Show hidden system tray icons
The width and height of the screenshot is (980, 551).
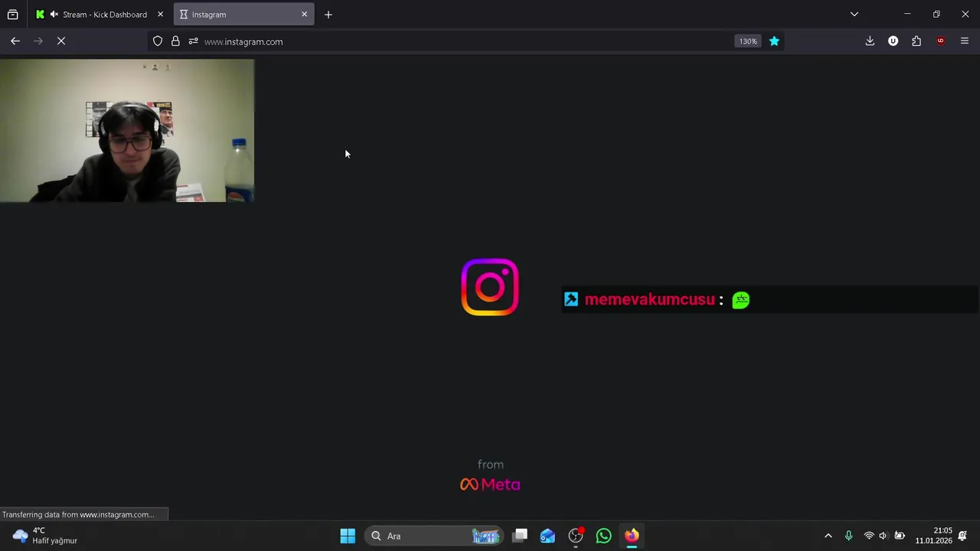pos(828,536)
